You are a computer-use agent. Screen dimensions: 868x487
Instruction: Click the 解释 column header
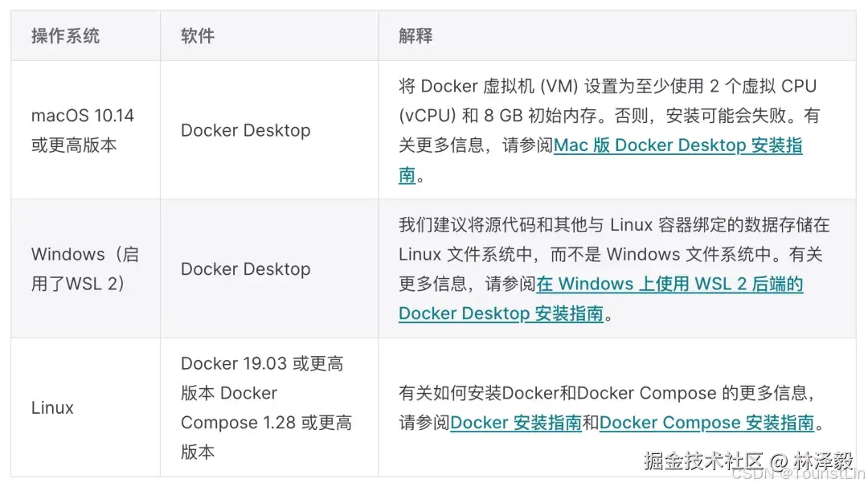pyautogui.click(x=416, y=36)
